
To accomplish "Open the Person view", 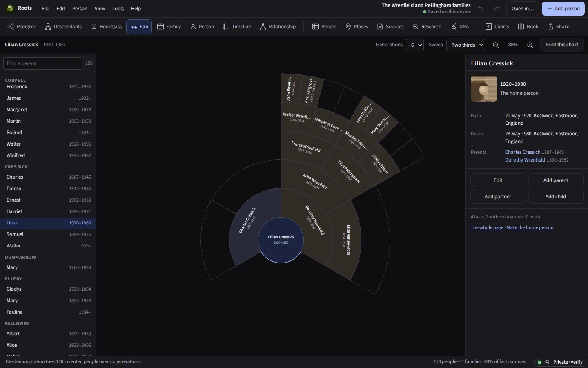I will point(202,27).
